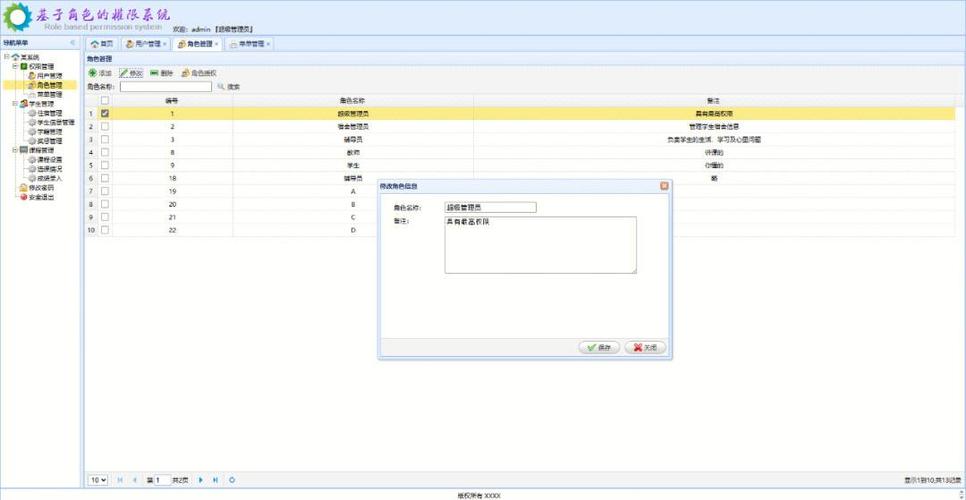Screen dimensions: 966x500
Task: Click the 角色名称 field in the edit dialog
Action: coord(490,208)
